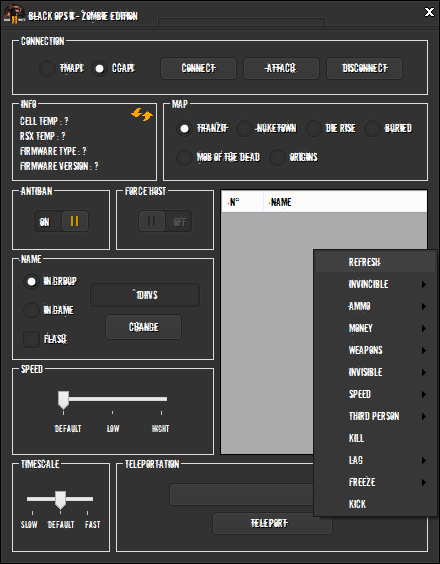Open the Money submenu
Screen dimensions: 440x564
[x=375, y=328]
